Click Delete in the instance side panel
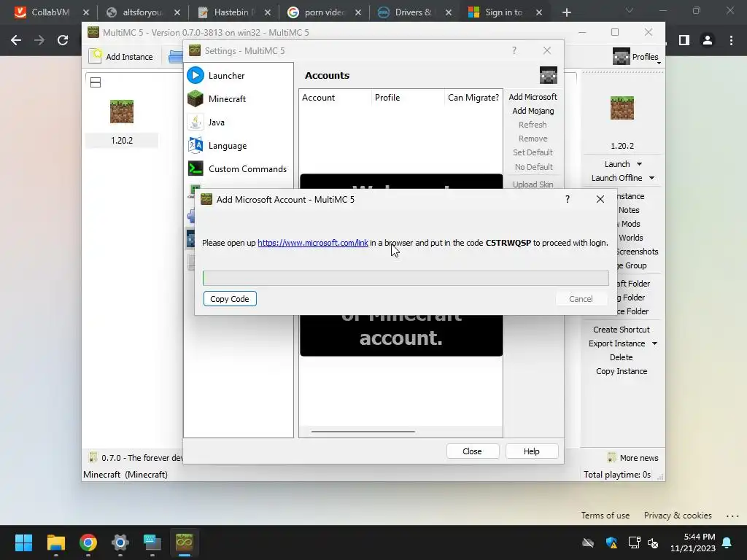The image size is (747, 560). click(622, 357)
